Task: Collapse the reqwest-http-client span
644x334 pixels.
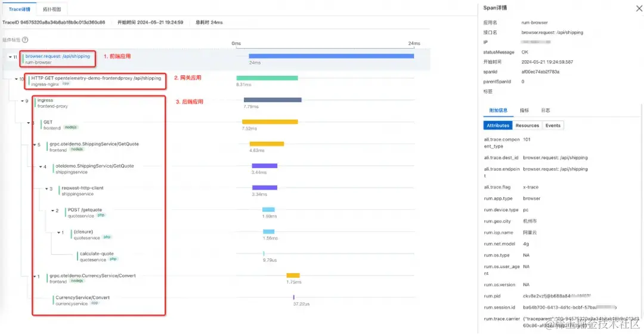Action: pos(47,188)
